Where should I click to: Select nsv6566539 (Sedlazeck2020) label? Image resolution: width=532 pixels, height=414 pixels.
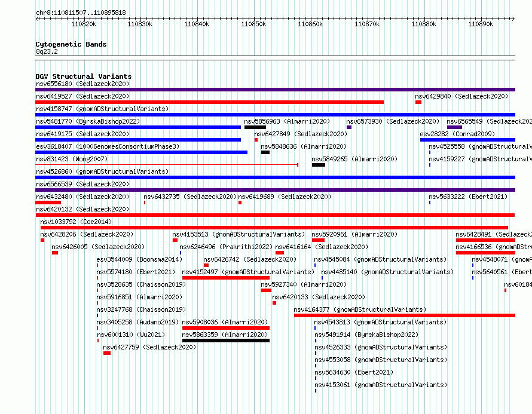point(82,184)
